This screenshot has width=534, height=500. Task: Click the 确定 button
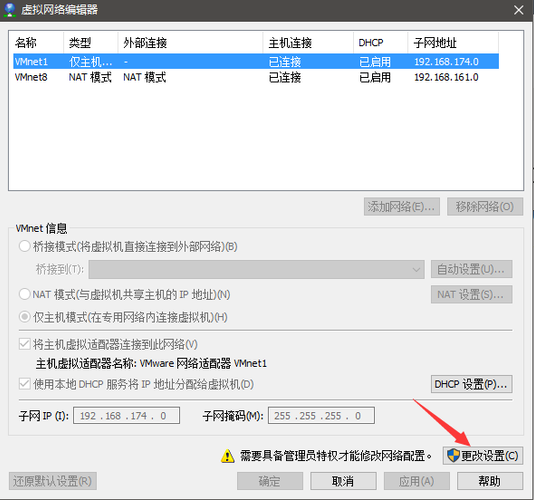[x=270, y=481]
